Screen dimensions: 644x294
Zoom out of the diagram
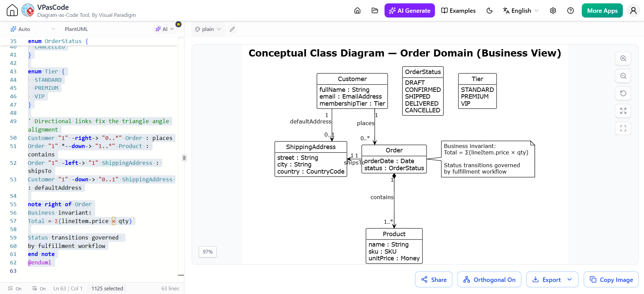coord(623,76)
